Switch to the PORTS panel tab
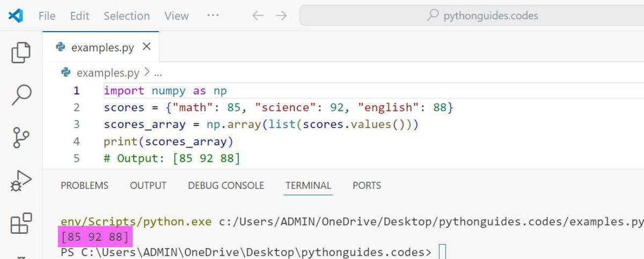 (367, 186)
